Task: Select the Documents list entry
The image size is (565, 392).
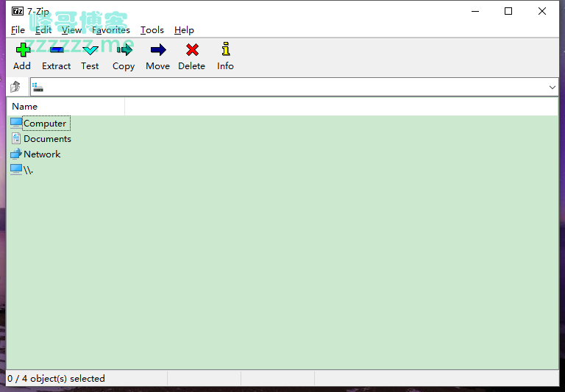Action: coord(47,139)
